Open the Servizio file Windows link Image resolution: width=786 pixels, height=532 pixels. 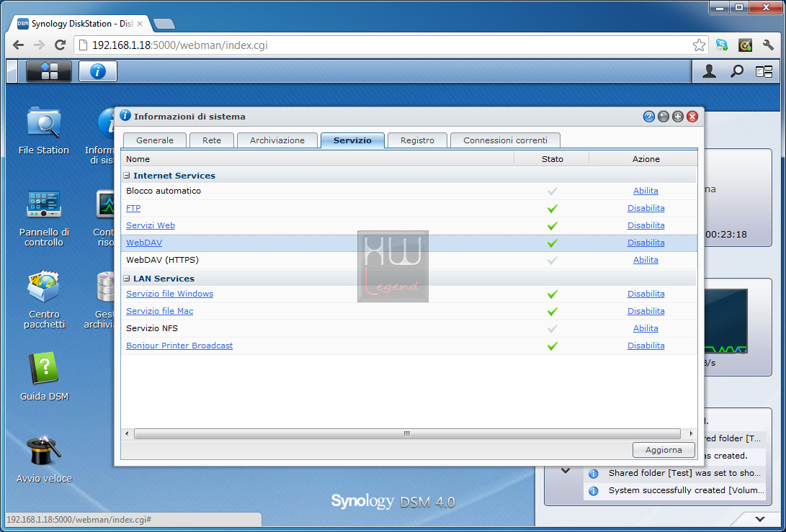pos(169,294)
